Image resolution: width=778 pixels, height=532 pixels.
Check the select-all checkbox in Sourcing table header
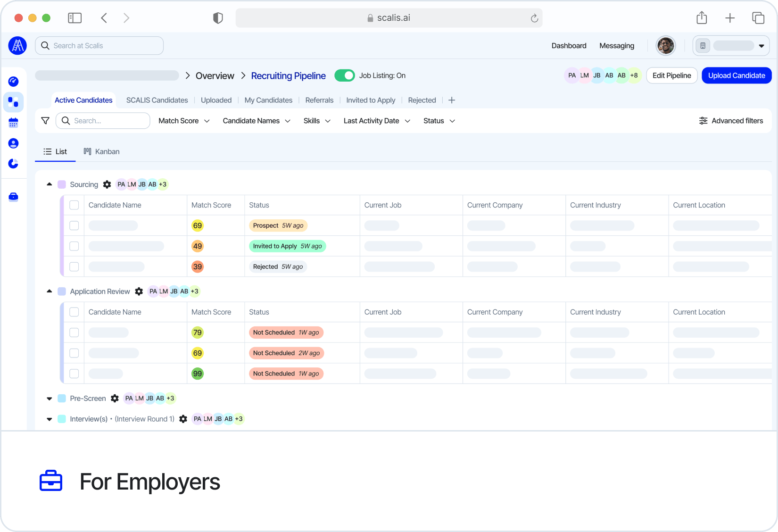tap(74, 205)
